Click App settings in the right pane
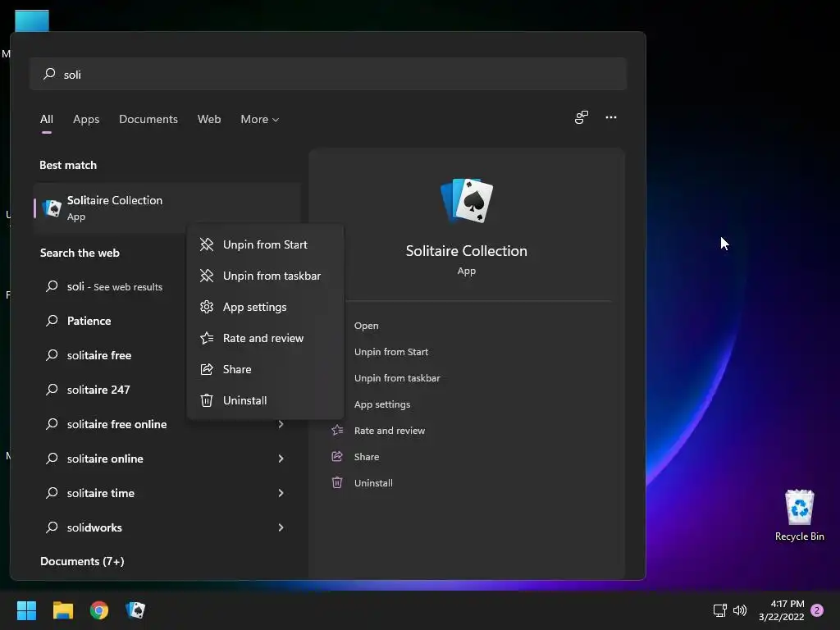This screenshot has width=840, height=630. tap(382, 404)
